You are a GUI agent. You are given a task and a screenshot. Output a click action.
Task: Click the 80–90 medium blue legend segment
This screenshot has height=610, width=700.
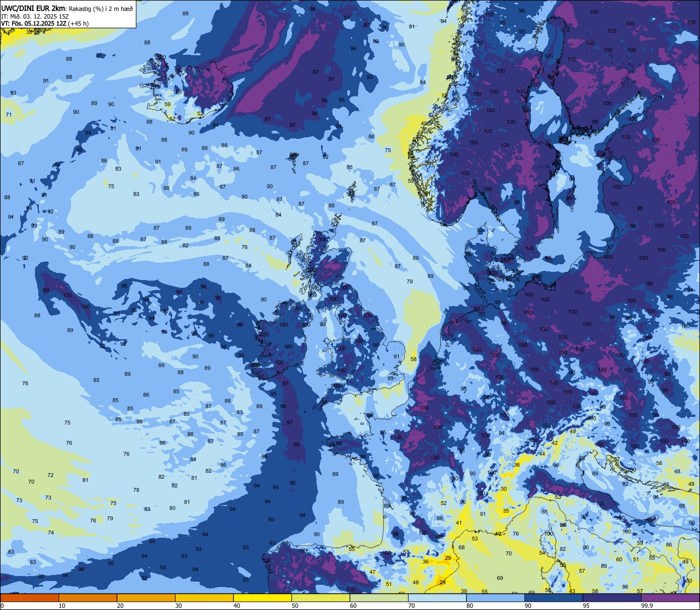tap(495, 597)
